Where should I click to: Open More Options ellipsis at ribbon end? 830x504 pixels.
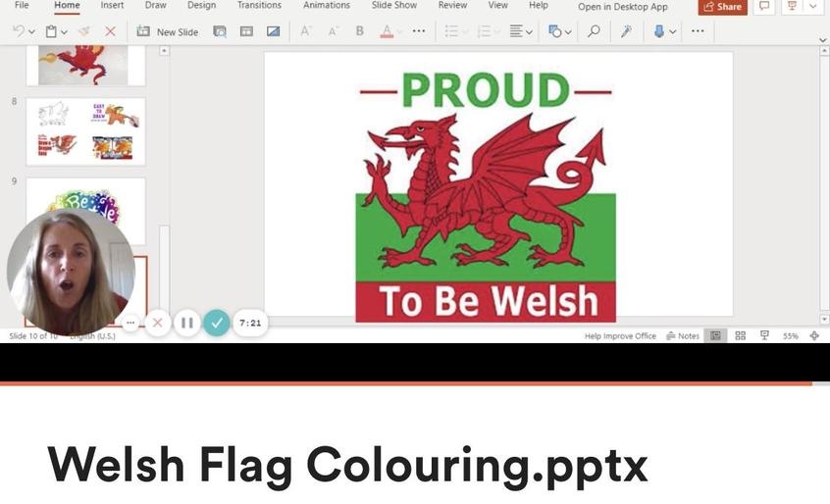click(x=698, y=31)
